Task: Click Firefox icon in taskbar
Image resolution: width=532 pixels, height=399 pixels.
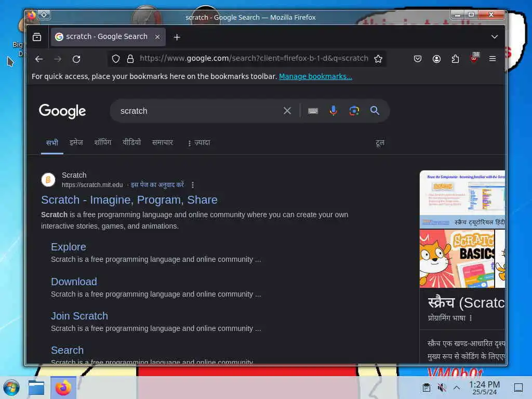Action: pos(63,388)
